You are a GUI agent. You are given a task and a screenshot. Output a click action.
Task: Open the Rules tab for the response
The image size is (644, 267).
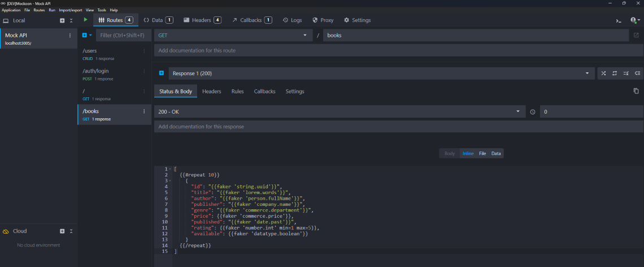click(x=237, y=92)
